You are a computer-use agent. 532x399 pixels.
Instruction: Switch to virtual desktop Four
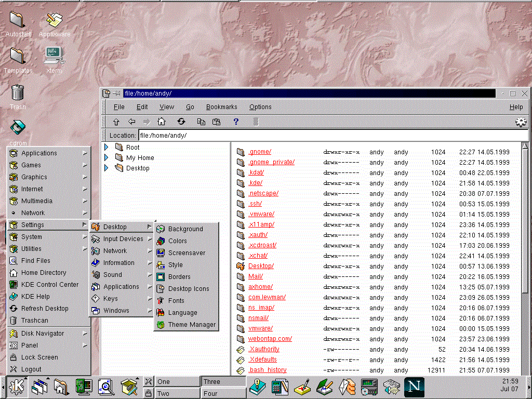coord(223,393)
